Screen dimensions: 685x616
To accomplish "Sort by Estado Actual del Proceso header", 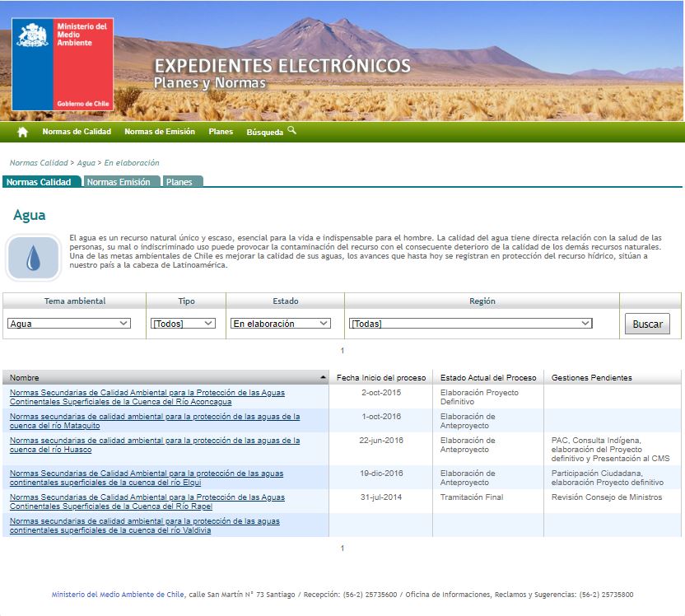I will point(488,377).
